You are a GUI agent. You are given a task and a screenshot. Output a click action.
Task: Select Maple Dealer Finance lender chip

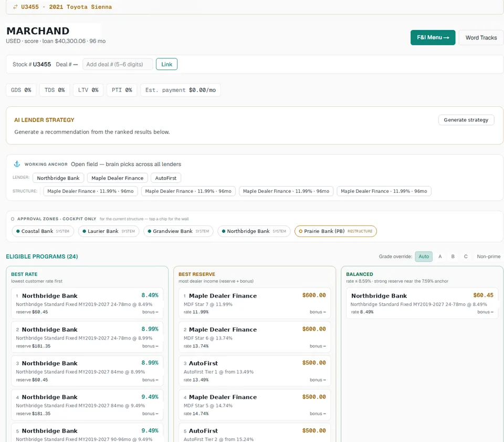click(x=117, y=178)
